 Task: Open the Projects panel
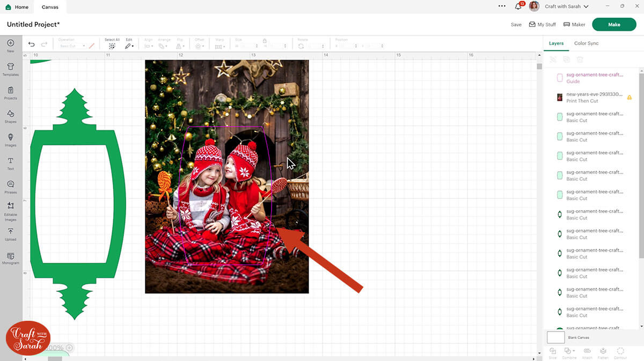pos(11,92)
